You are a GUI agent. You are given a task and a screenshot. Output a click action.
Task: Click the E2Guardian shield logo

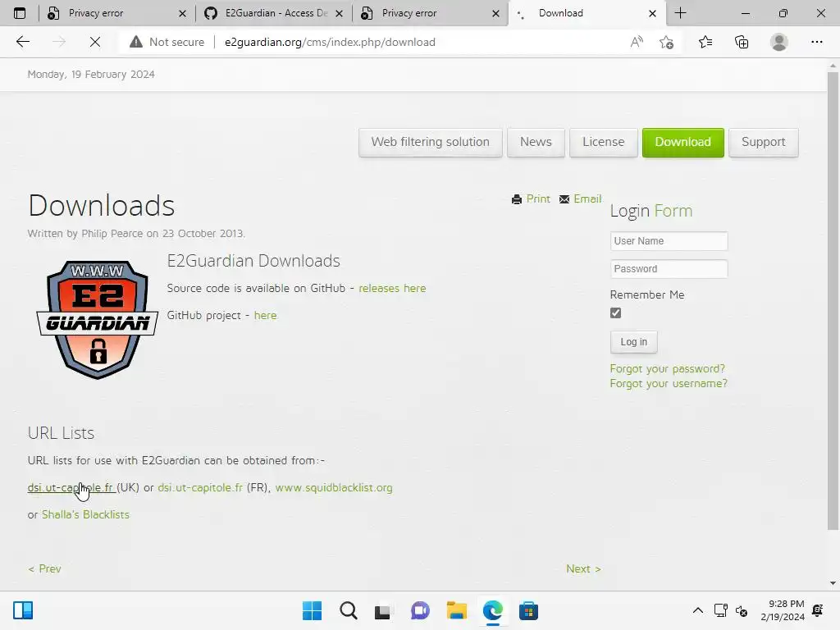[x=97, y=319]
